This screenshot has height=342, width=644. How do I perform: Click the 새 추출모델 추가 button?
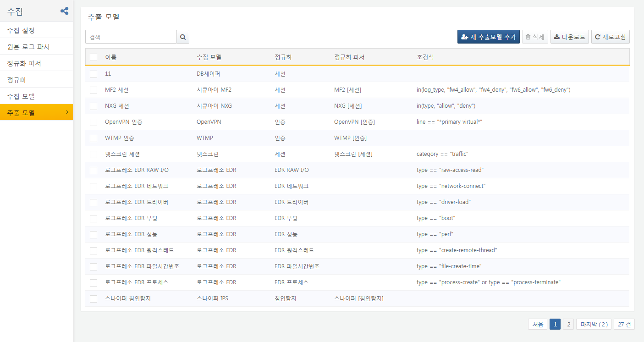(x=489, y=37)
